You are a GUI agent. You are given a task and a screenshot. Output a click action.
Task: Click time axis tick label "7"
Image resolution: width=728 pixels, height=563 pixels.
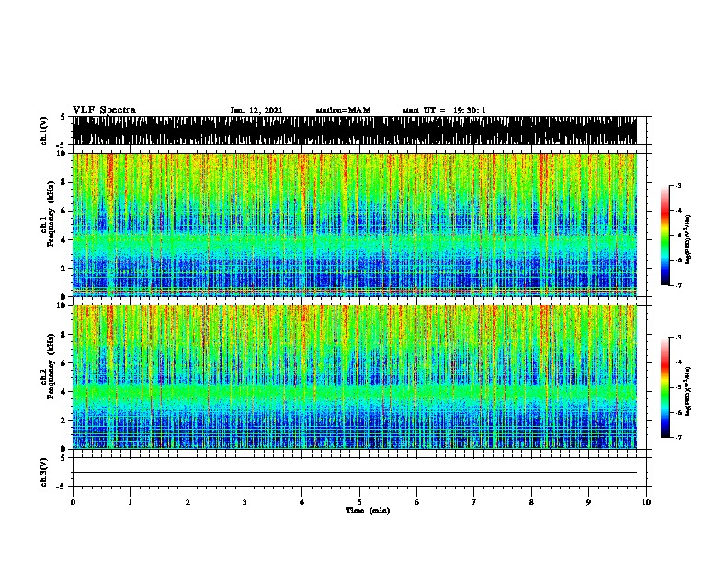click(x=474, y=501)
